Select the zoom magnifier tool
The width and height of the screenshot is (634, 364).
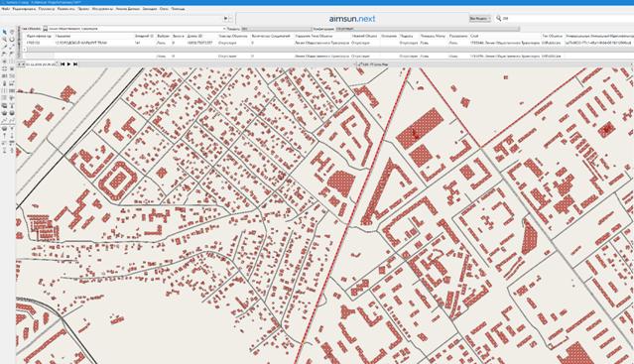[x=4, y=40]
